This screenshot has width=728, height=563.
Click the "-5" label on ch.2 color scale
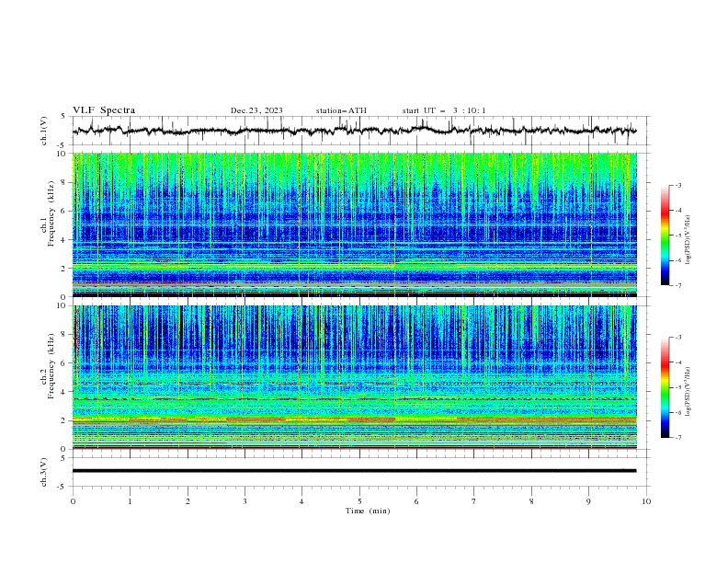[x=677, y=387]
